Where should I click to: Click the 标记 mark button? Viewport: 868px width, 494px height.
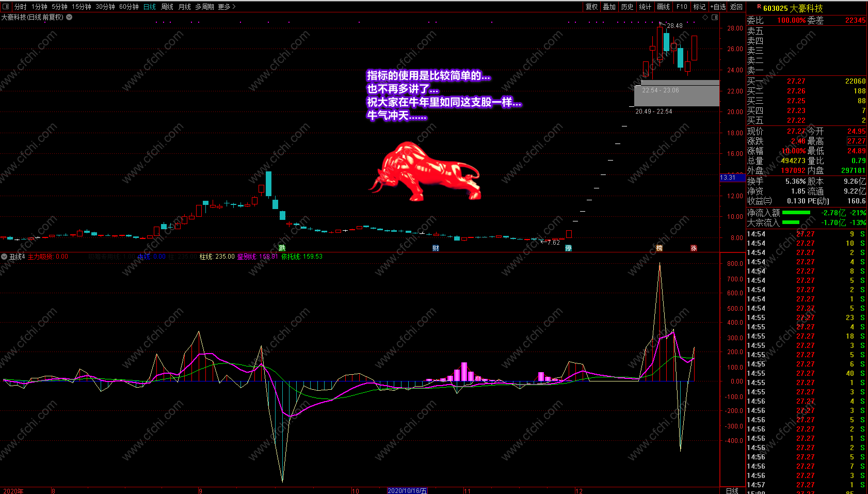[699, 7]
